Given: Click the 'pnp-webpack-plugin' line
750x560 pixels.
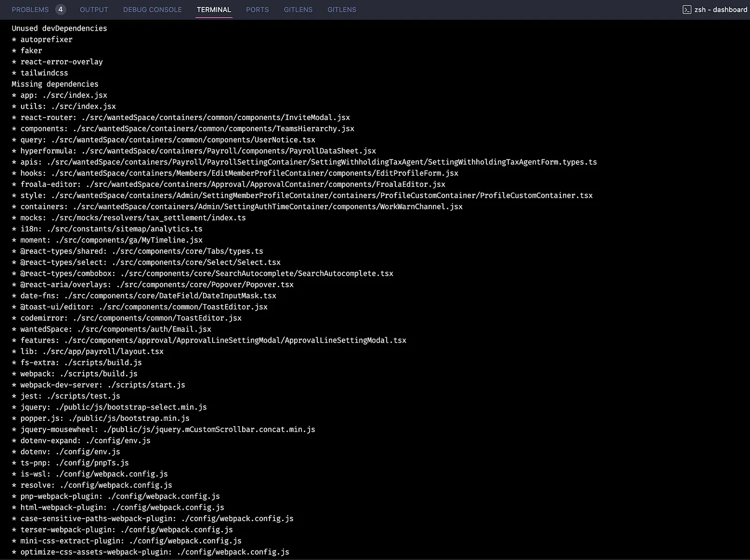Looking at the screenshot, I should (116, 497).
